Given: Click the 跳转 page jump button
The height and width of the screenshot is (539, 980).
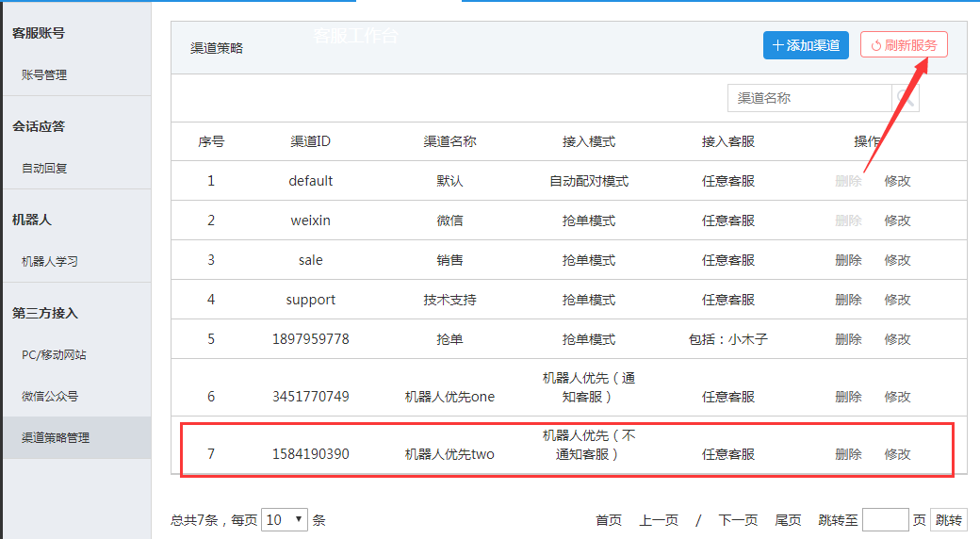Looking at the screenshot, I should 949,520.
